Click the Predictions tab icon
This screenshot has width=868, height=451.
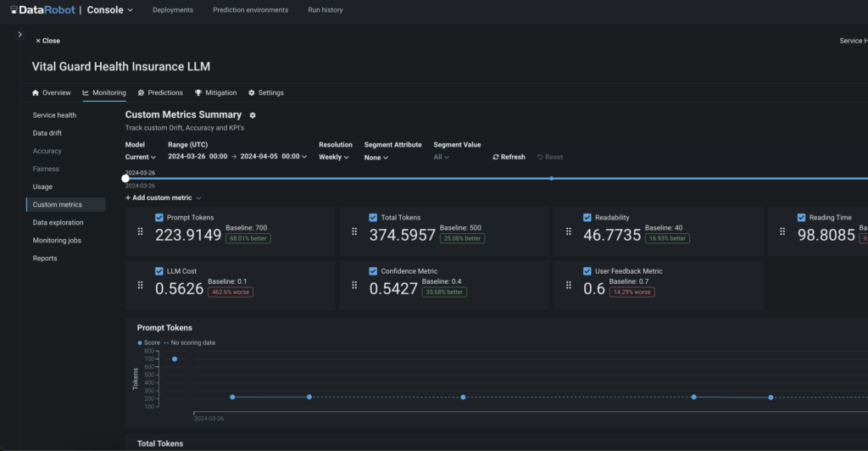142,93
